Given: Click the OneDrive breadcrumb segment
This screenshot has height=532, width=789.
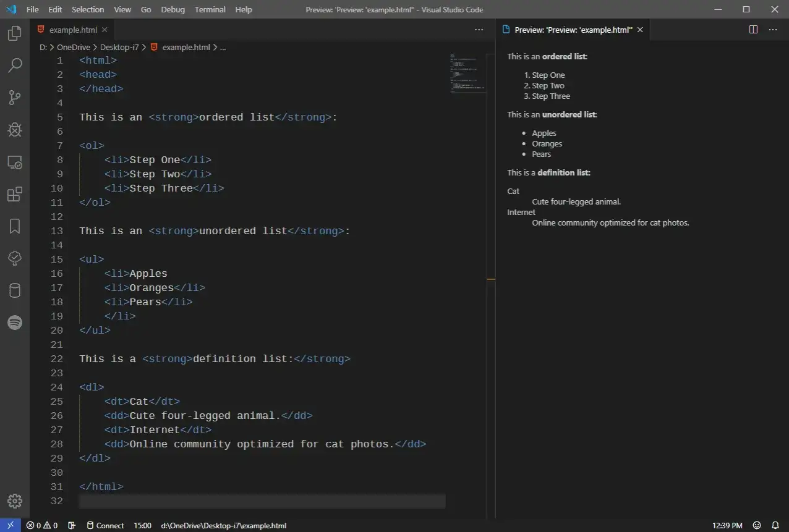Looking at the screenshot, I should (x=74, y=47).
